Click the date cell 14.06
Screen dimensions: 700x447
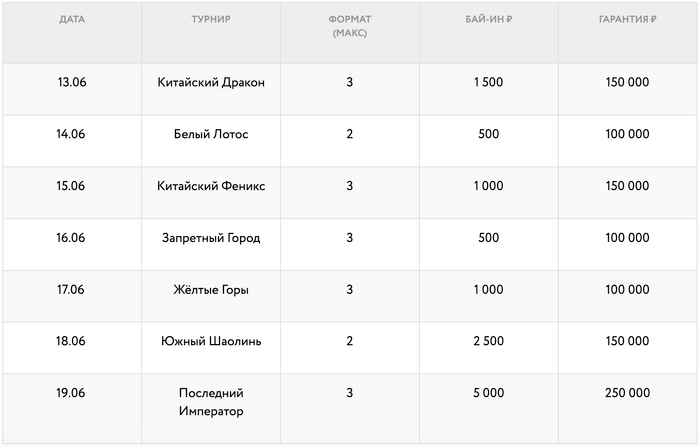coord(71,134)
